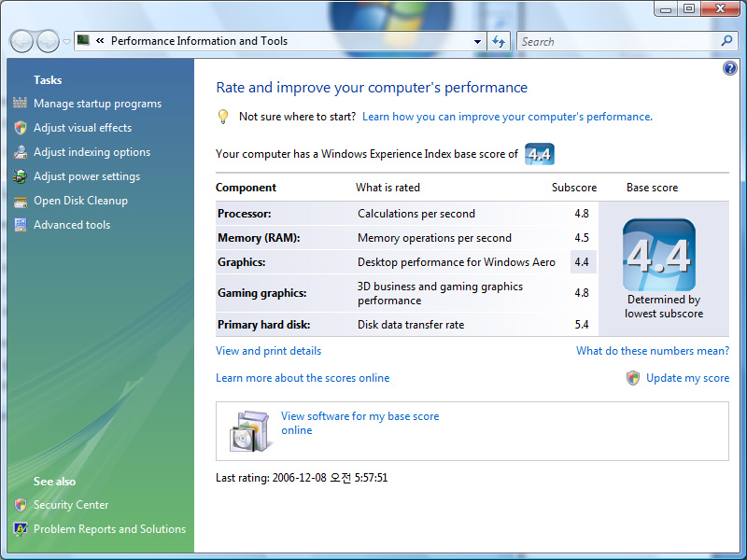
Task: Click the Performance Information and Tools address text
Action: [x=199, y=41]
